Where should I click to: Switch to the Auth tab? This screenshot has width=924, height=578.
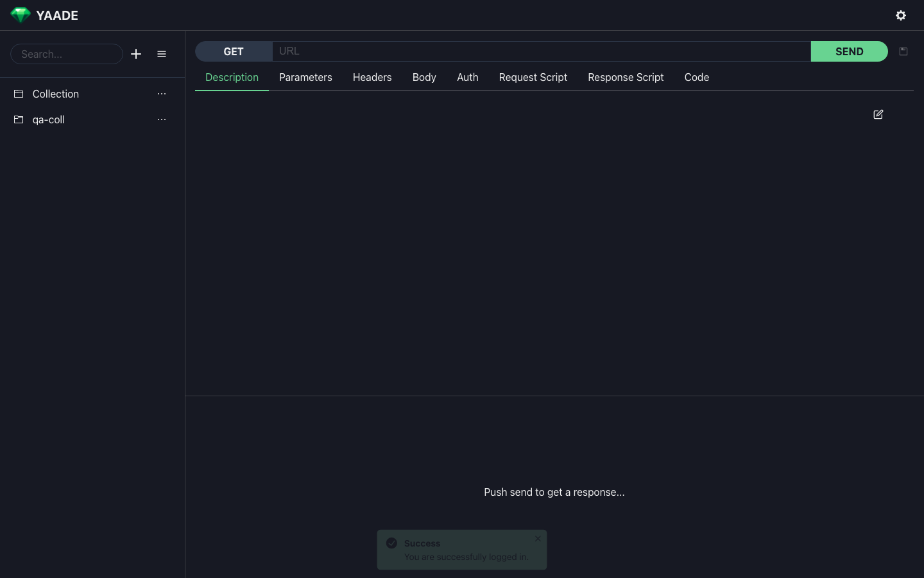[468, 77]
